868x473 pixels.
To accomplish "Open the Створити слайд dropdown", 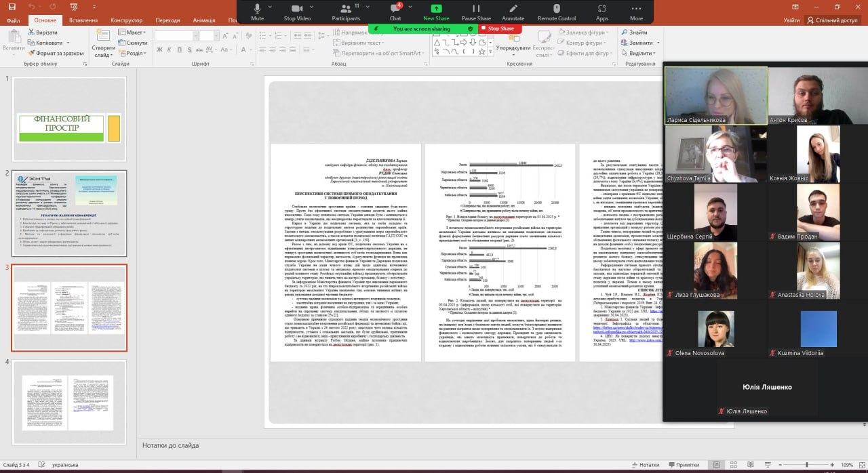I will 104,52.
